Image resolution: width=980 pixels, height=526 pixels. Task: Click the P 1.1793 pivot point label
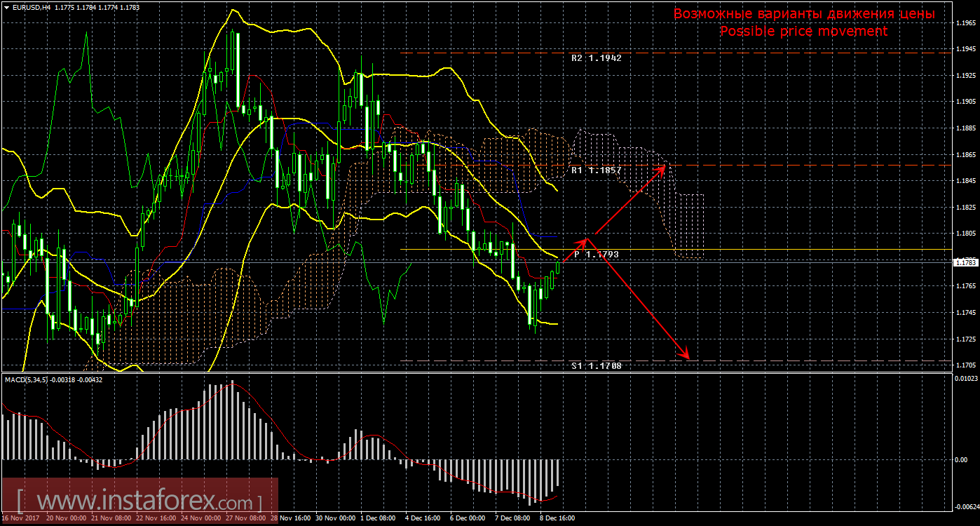pos(596,255)
